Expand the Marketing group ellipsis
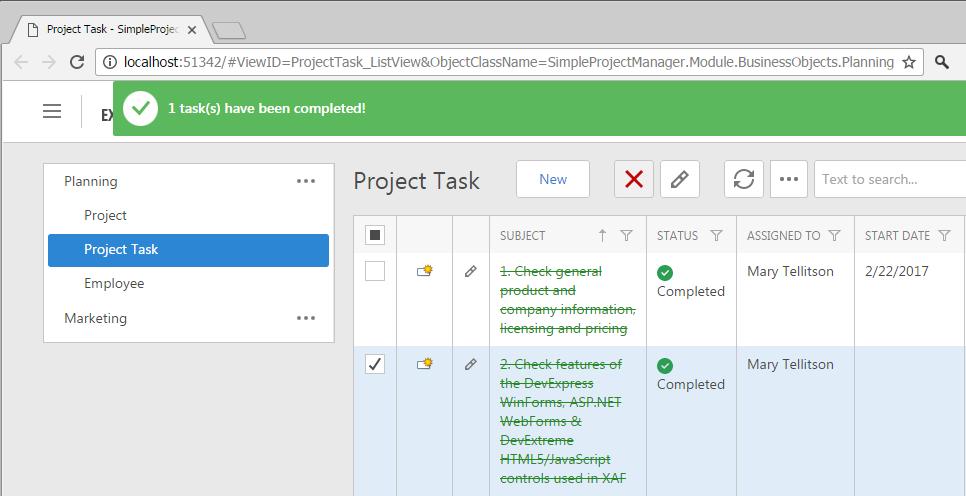 click(306, 318)
